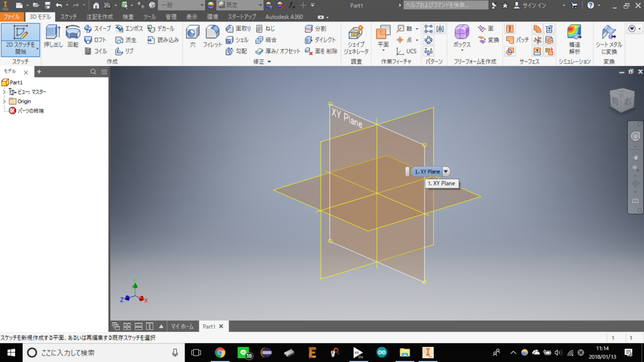The image size is (644, 362).
Task: Choose the ダイレクト direct edit tool
Action: tap(320, 40)
